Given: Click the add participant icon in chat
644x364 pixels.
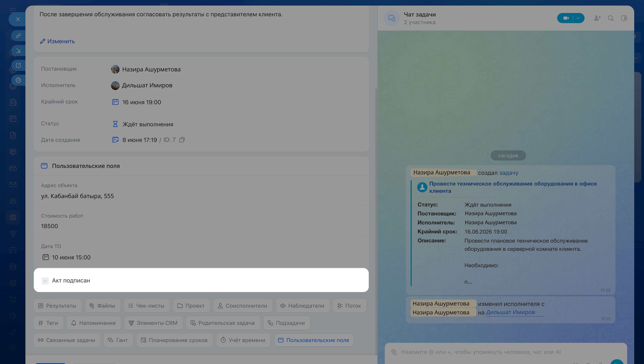Looking at the screenshot, I should (597, 18).
